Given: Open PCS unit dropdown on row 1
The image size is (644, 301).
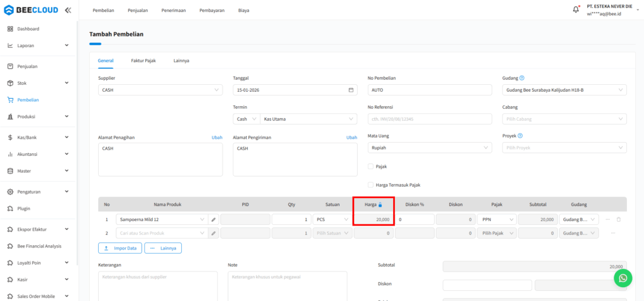Looking at the screenshot, I should pos(332,220).
